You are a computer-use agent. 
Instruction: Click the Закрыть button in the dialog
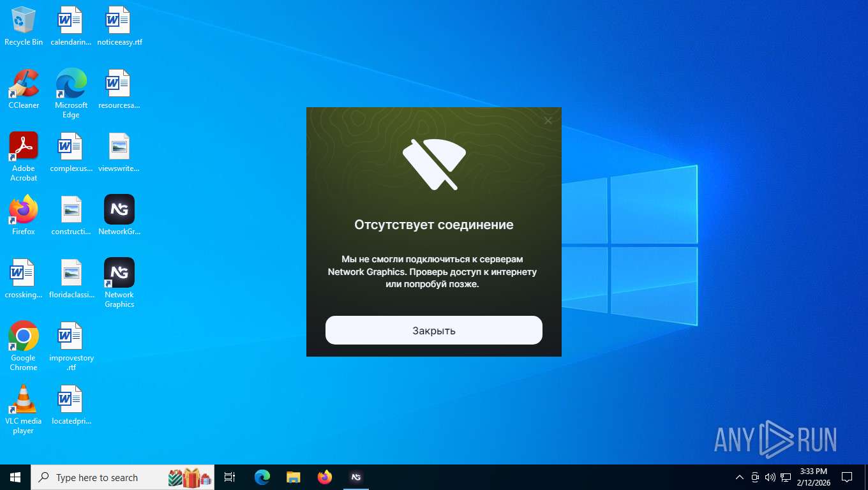(434, 330)
